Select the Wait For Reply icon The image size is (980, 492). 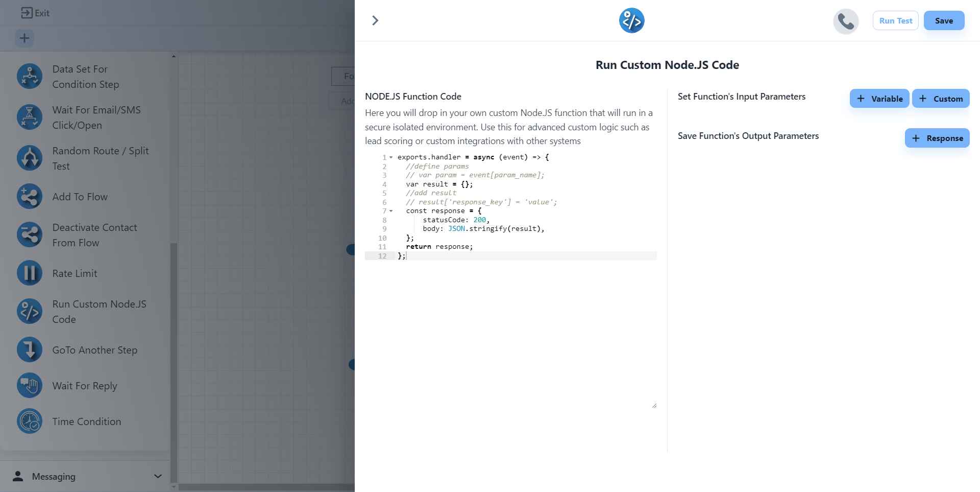pos(30,386)
